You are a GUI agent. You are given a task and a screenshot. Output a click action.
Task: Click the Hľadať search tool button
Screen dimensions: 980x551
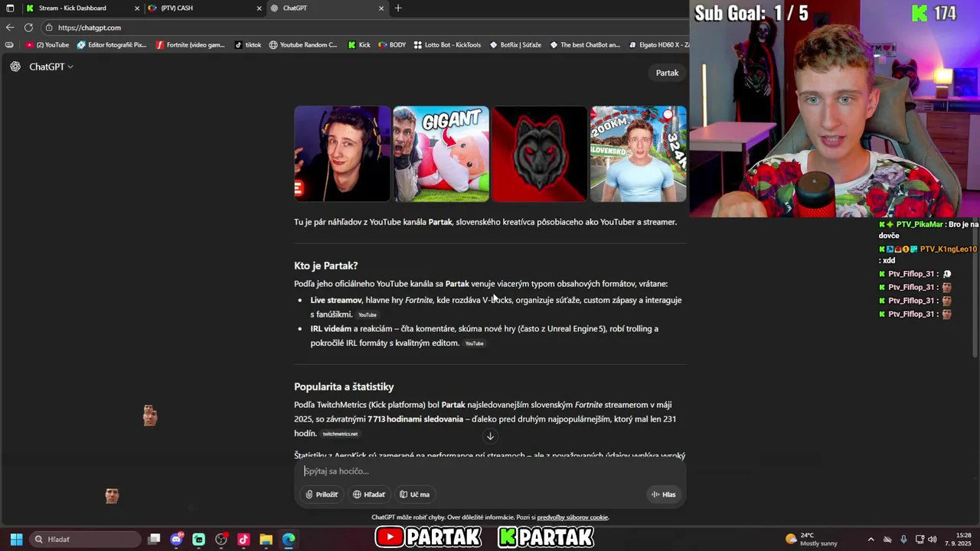tap(369, 494)
